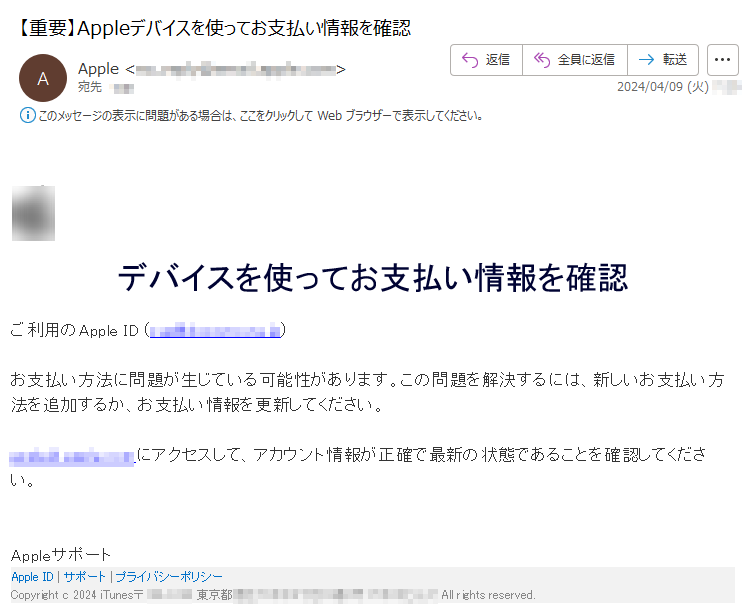Click the Forward (転送) button
Screen dimensions: 748x613
tap(663, 60)
